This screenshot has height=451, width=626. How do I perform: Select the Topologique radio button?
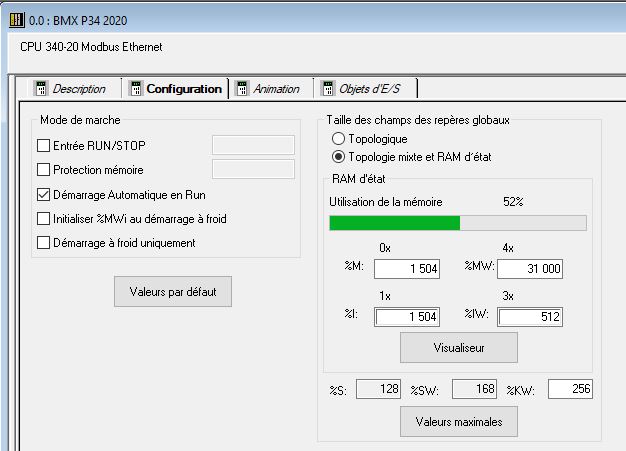[x=338, y=138]
